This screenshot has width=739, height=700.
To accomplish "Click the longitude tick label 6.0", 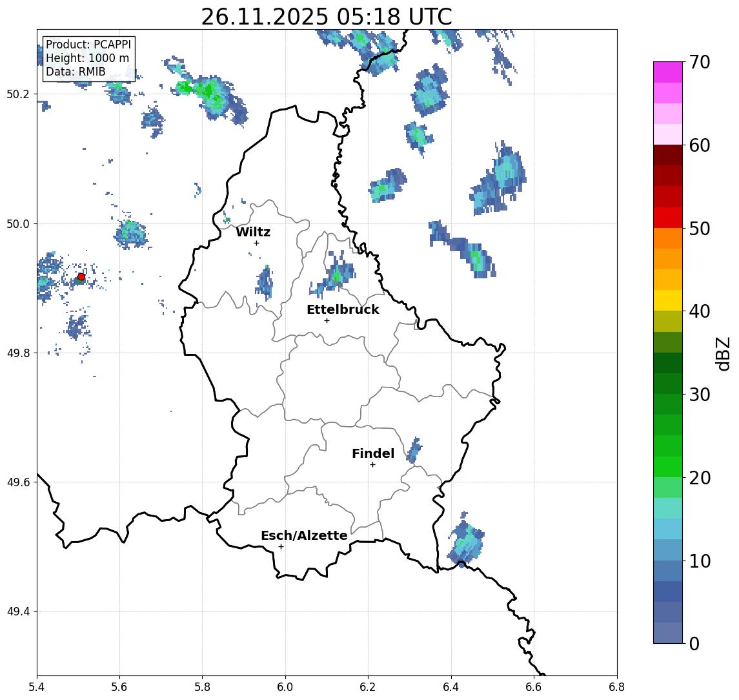I will [x=285, y=687].
